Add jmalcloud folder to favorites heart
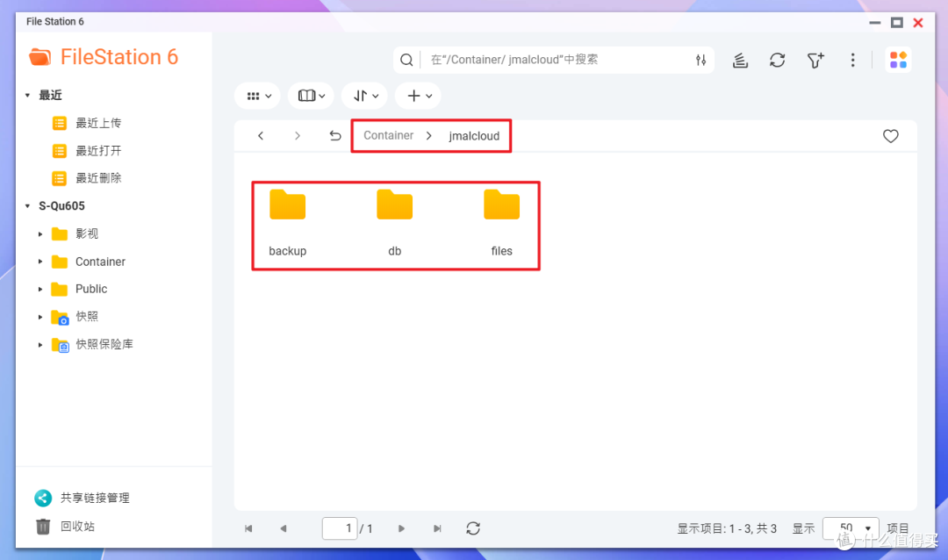948x560 pixels. [x=890, y=136]
